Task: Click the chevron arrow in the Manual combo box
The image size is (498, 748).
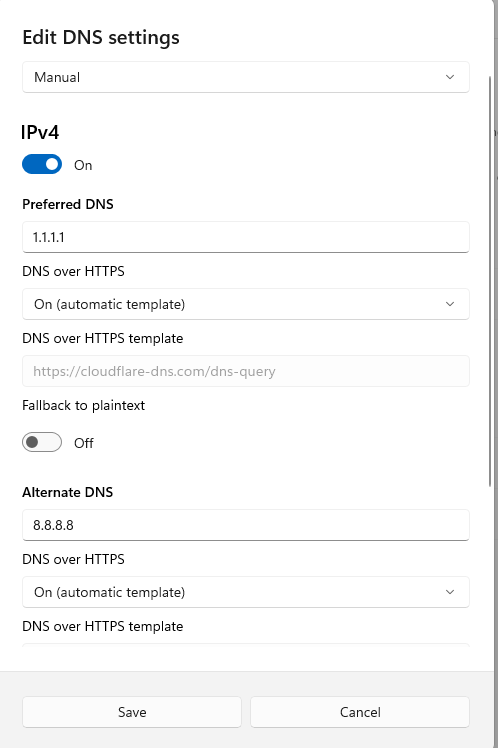Action: [x=449, y=77]
